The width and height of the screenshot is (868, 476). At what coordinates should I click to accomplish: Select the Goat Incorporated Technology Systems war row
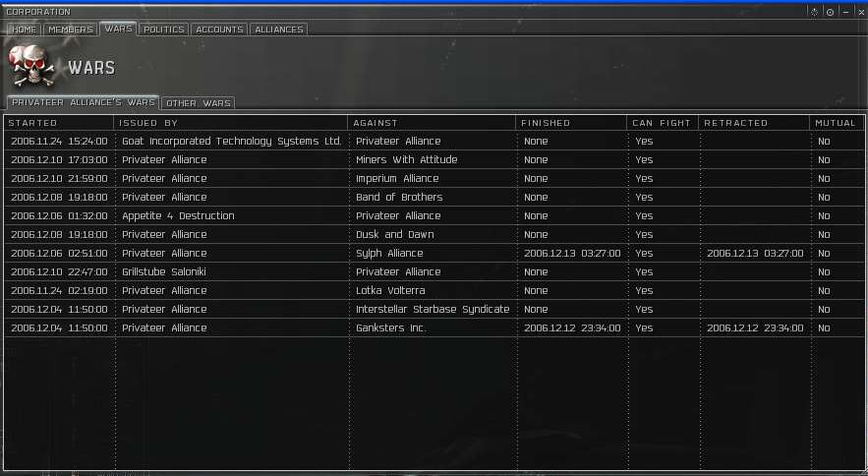[231, 141]
